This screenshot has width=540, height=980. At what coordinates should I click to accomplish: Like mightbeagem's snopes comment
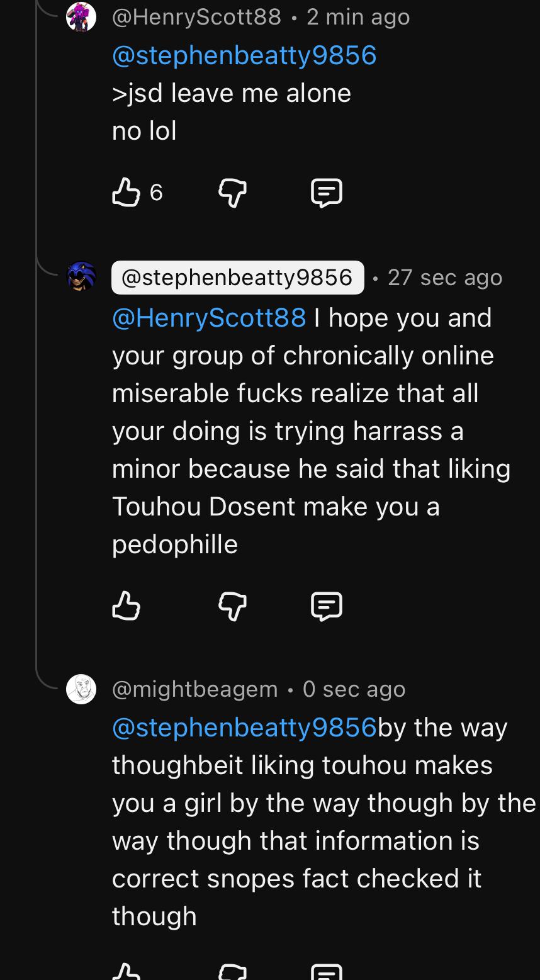(x=126, y=972)
